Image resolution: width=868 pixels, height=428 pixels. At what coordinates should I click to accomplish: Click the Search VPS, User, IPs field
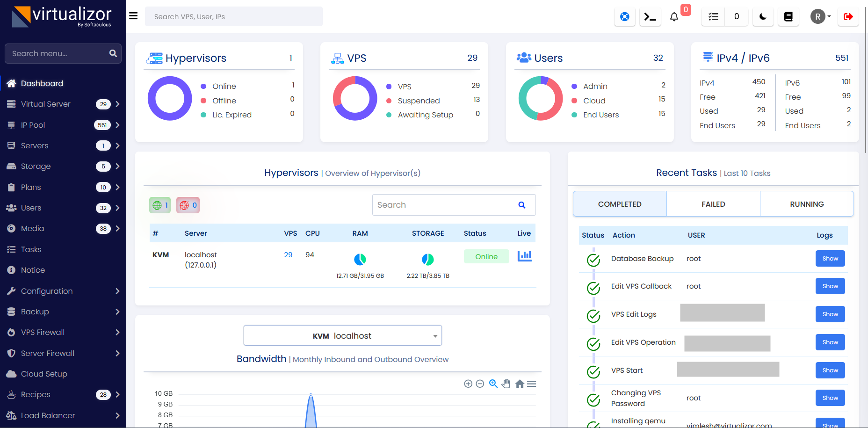234,17
